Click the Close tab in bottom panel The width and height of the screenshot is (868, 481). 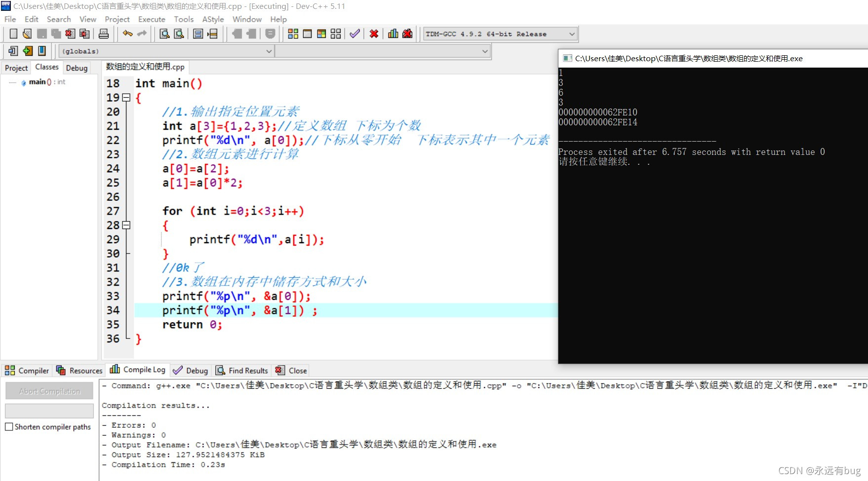(x=291, y=370)
